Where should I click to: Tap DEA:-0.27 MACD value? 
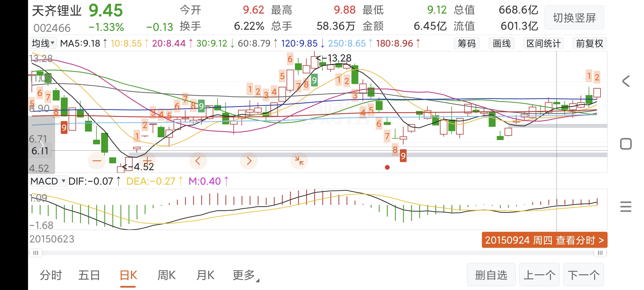click(x=155, y=181)
